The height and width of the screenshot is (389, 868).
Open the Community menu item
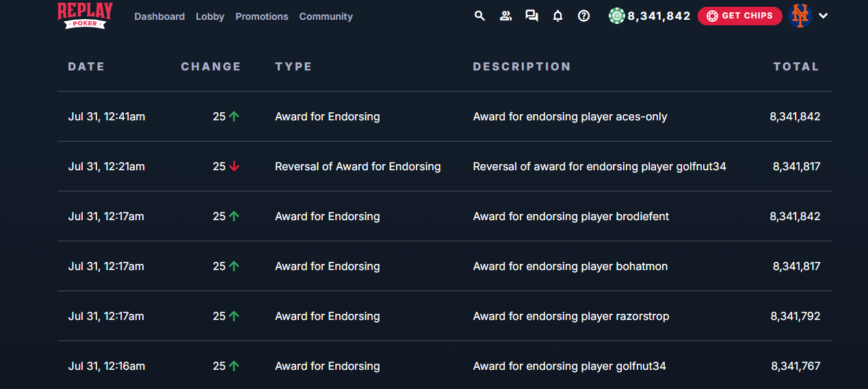[x=326, y=16]
